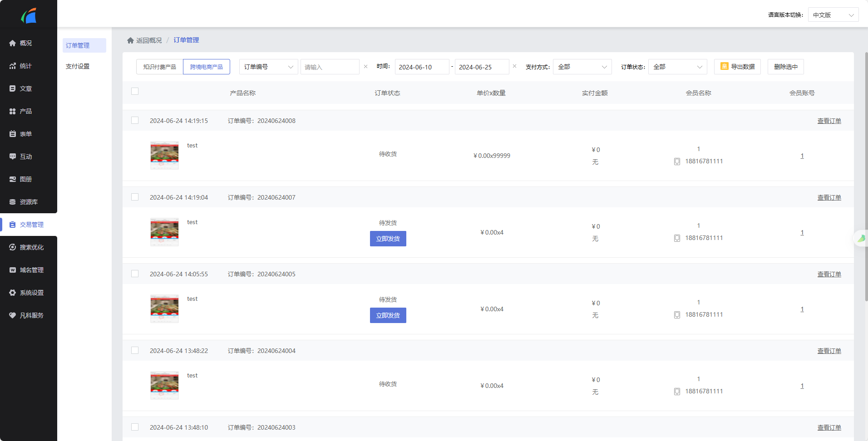Clear the date range filter
Screen dimensions: 868x441
[x=514, y=66]
